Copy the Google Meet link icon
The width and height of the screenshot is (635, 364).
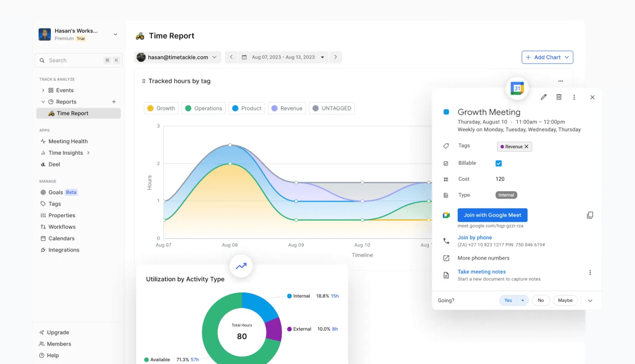point(590,215)
